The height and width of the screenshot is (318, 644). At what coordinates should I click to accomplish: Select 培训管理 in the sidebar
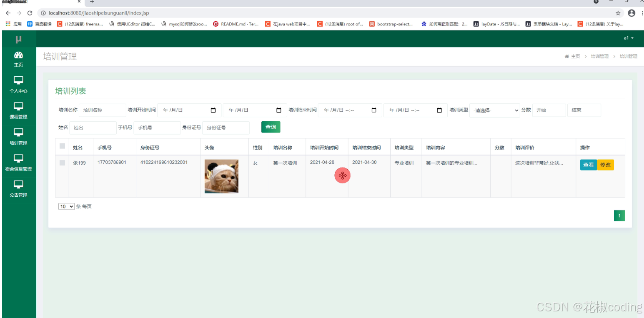tap(18, 138)
